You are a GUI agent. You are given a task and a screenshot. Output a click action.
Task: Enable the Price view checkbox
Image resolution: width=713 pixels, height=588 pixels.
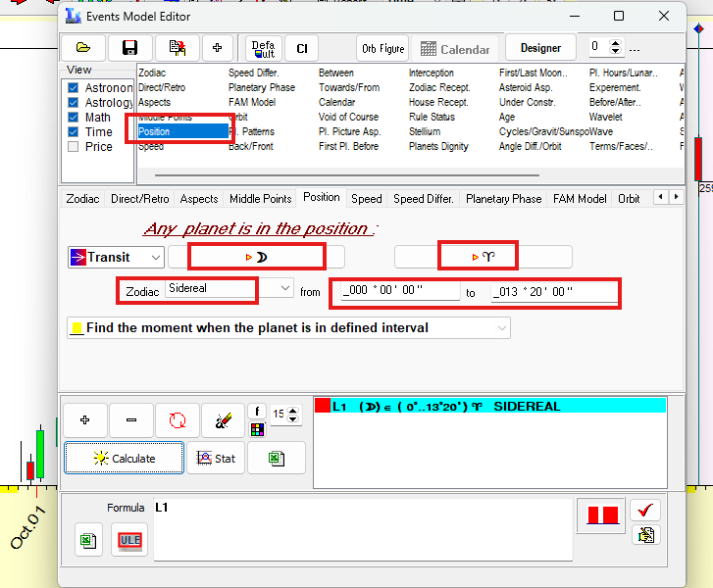tap(73, 147)
